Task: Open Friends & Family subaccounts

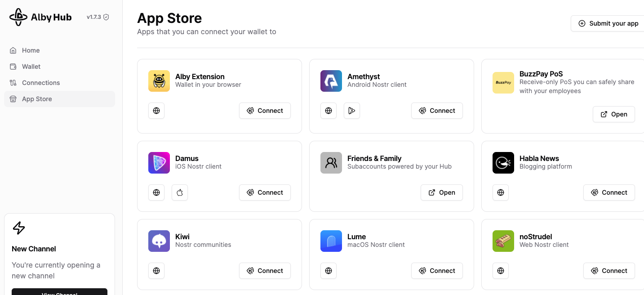Action: point(441,192)
